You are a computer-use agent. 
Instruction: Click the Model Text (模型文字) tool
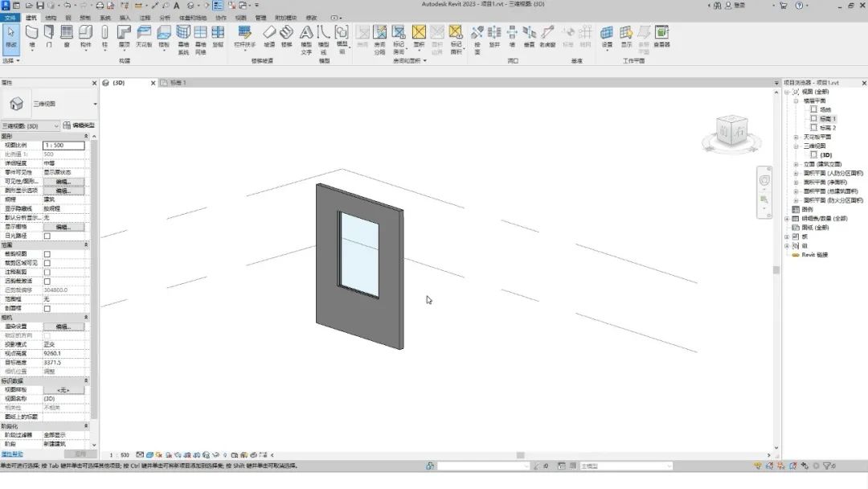[x=306, y=40]
